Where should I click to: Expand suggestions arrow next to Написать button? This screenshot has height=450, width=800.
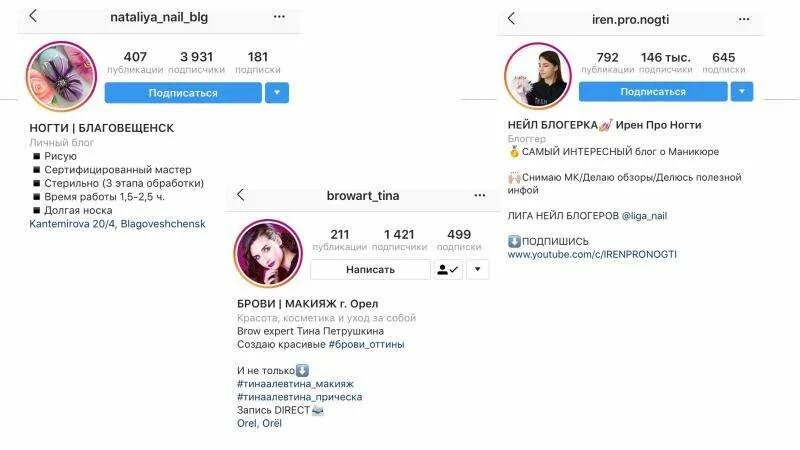[478, 269]
